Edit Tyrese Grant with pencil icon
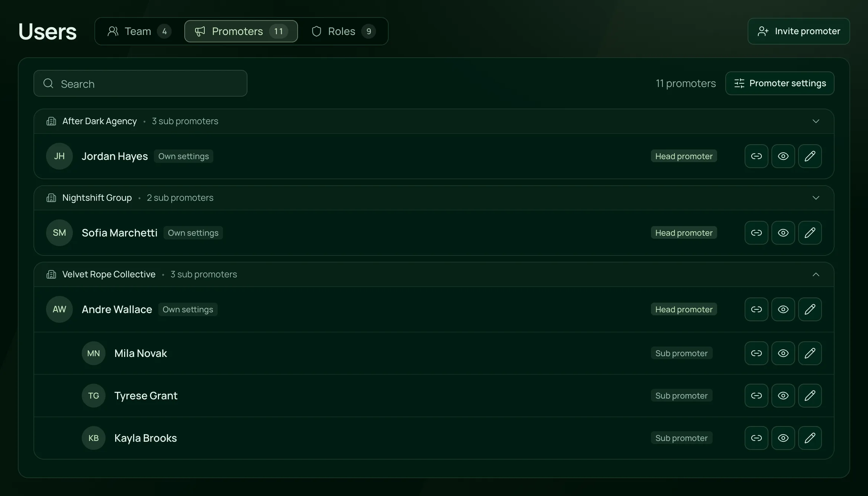The width and height of the screenshot is (868, 496). click(x=810, y=396)
